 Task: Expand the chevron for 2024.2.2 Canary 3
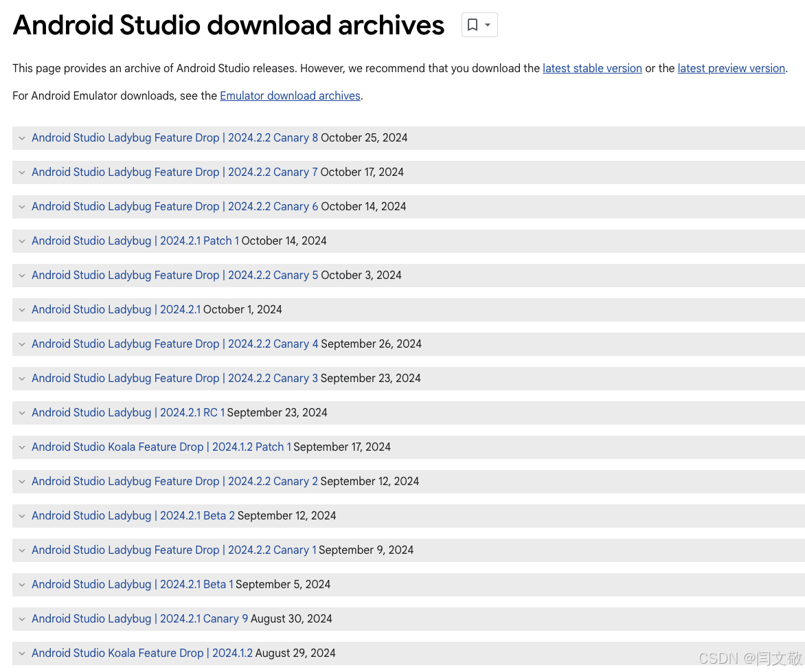[x=21, y=379]
